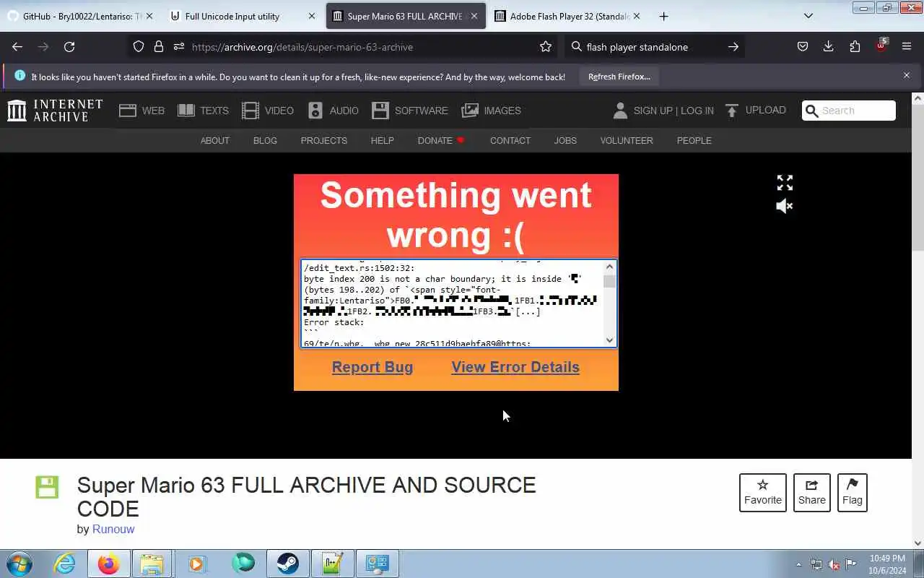Open the VOLUNTEER navigation link
This screenshot has width=924, height=578.
[627, 141]
